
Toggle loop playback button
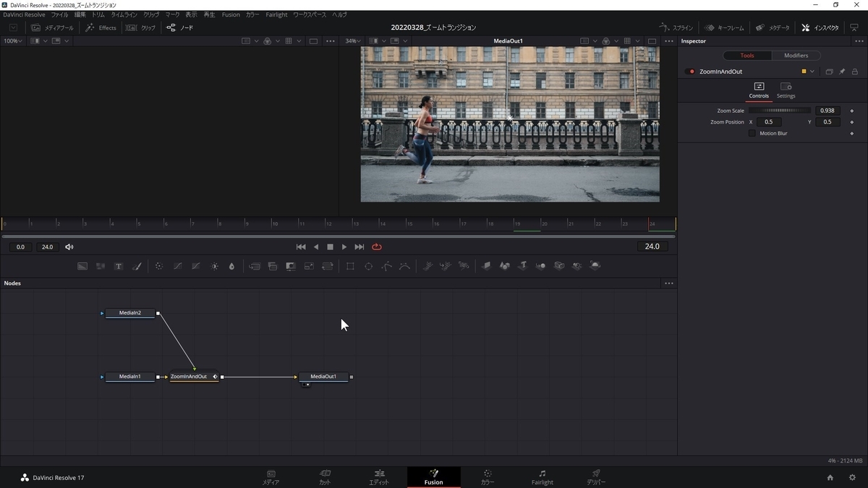pos(377,247)
